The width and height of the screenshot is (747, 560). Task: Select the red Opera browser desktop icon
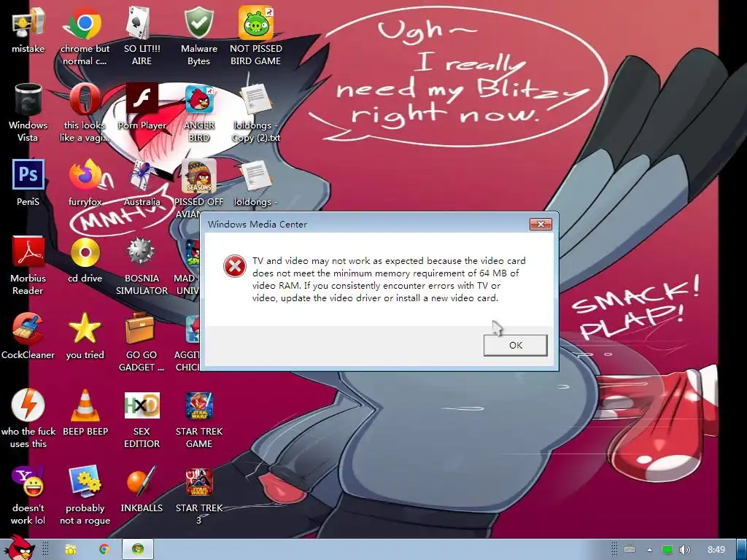point(85,99)
